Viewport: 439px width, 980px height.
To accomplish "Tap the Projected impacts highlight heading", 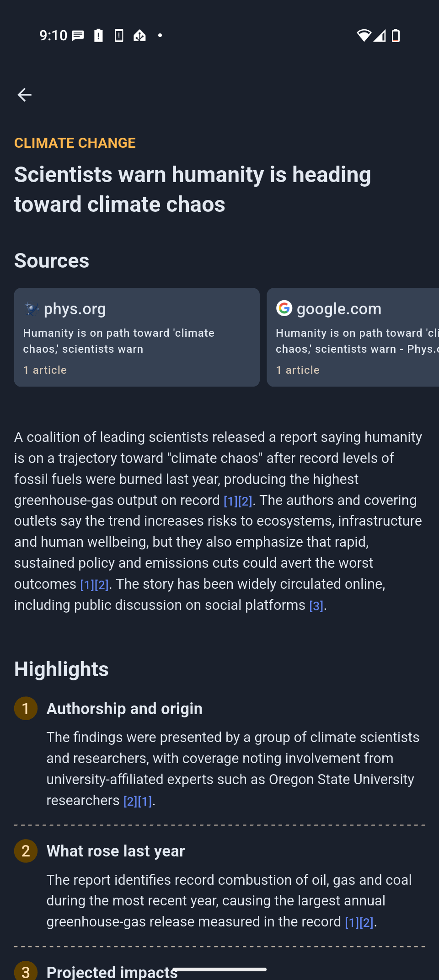I will coord(112,972).
